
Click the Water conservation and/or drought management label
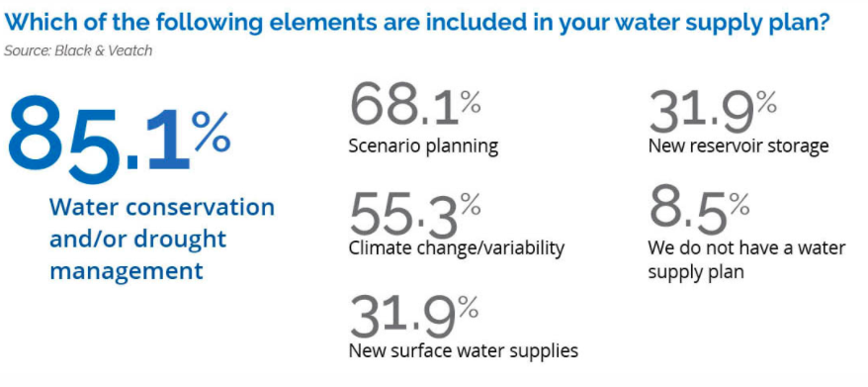162,240
